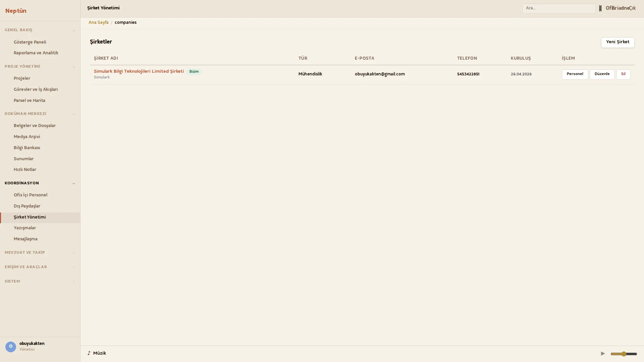Screen dimensions: 644x362
Task: Open Dış Paydaşlar
Action: [x=40, y=206]
